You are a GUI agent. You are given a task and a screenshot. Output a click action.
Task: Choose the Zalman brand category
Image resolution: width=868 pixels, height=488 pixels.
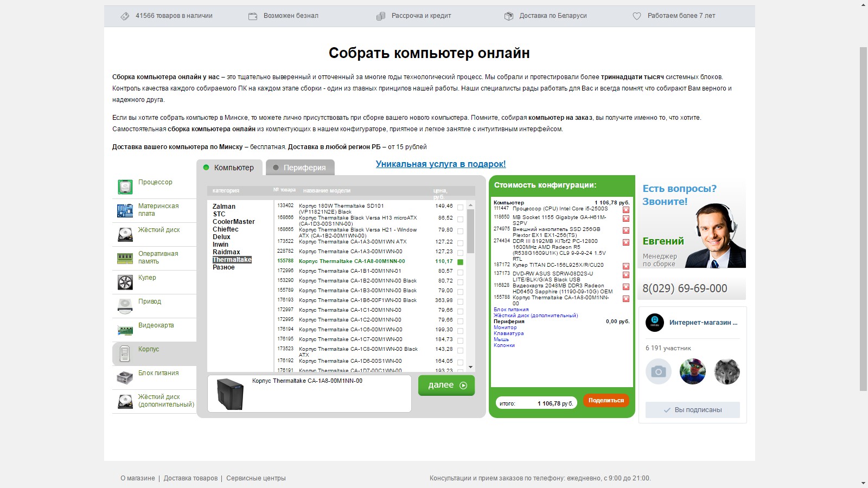(x=224, y=207)
